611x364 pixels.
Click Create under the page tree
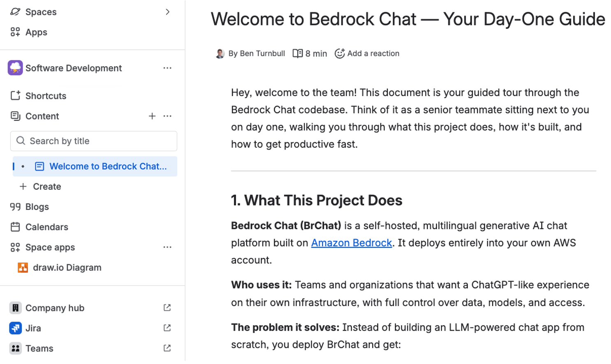46,187
